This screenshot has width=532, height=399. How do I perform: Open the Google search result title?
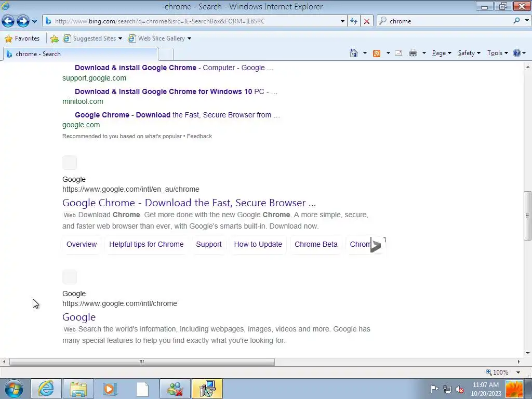coord(79,317)
